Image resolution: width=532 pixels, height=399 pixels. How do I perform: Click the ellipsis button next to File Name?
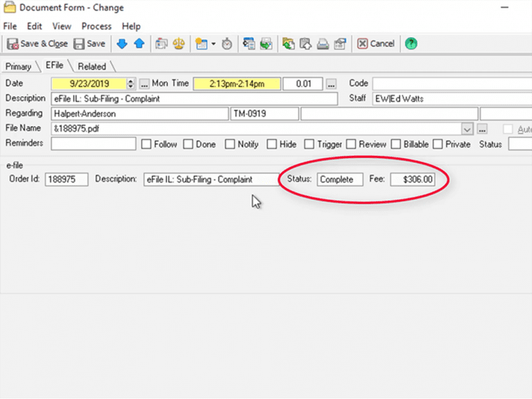482,129
